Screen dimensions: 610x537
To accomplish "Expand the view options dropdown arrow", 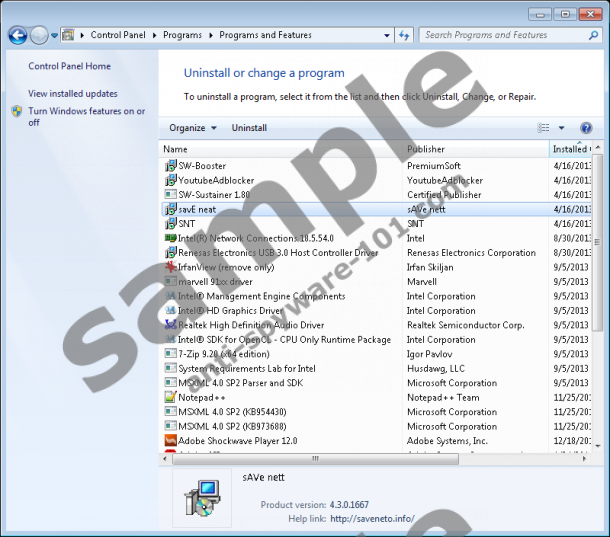I will pyautogui.click(x=561, y=128).
